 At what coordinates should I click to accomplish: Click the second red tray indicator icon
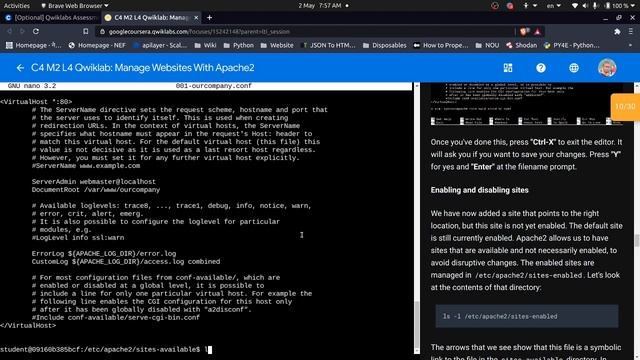point(510,6)
